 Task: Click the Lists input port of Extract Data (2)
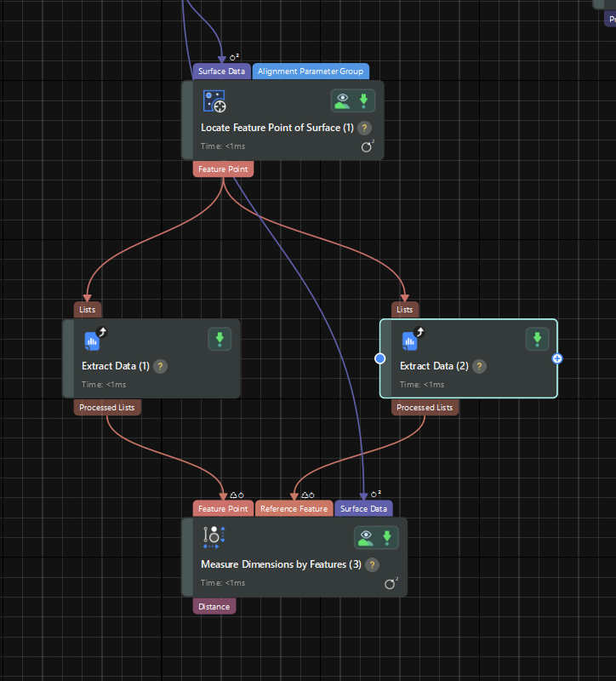(405, 310)
